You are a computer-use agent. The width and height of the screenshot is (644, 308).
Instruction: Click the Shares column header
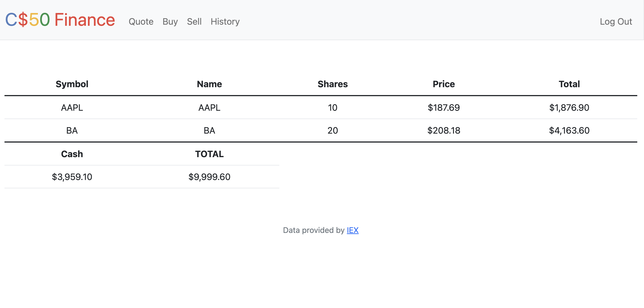coord(333,84)
